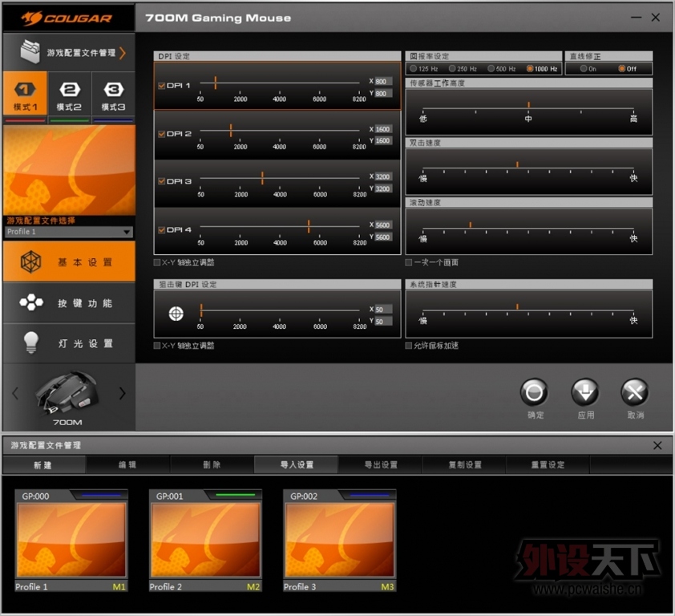Click sniper DPI X value field
This screenshot has width=675, height=616.
click(x=383, y=310)
